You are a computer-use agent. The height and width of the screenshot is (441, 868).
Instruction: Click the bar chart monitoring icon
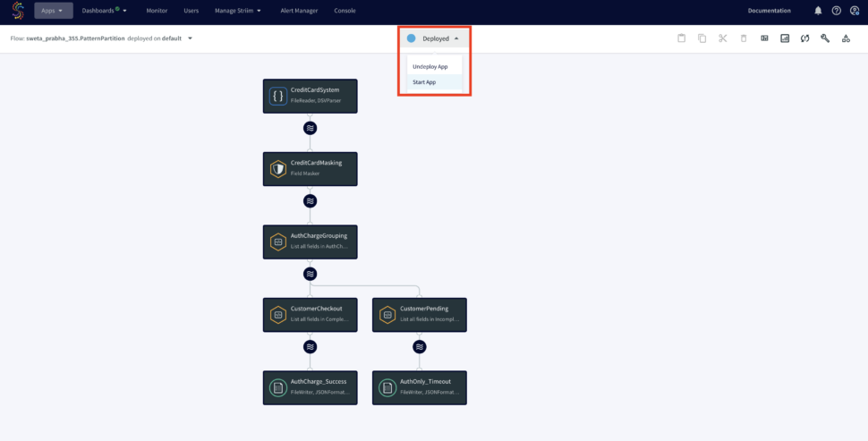tap(785, 38)
